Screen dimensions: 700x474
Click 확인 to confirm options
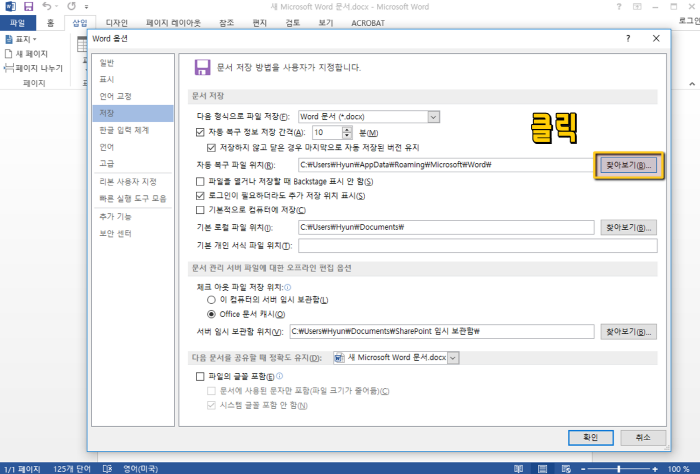(591, 437)
